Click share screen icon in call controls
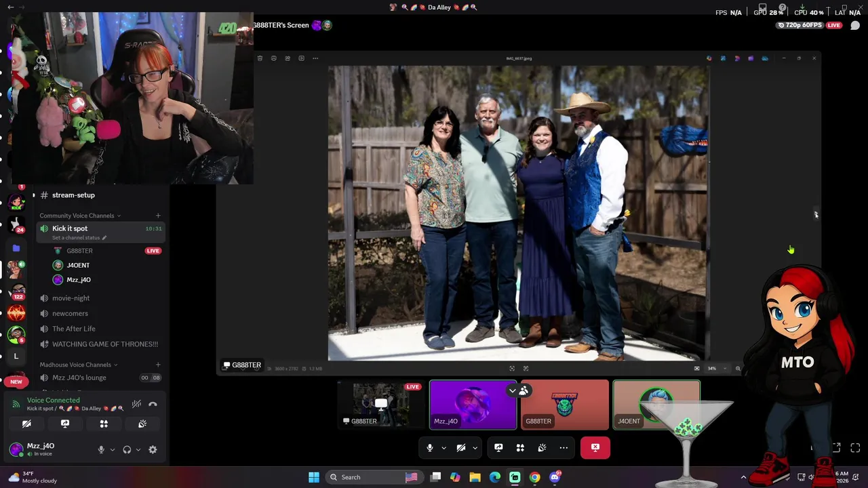Viewport: 868px width, 488px height. [498, 447]
